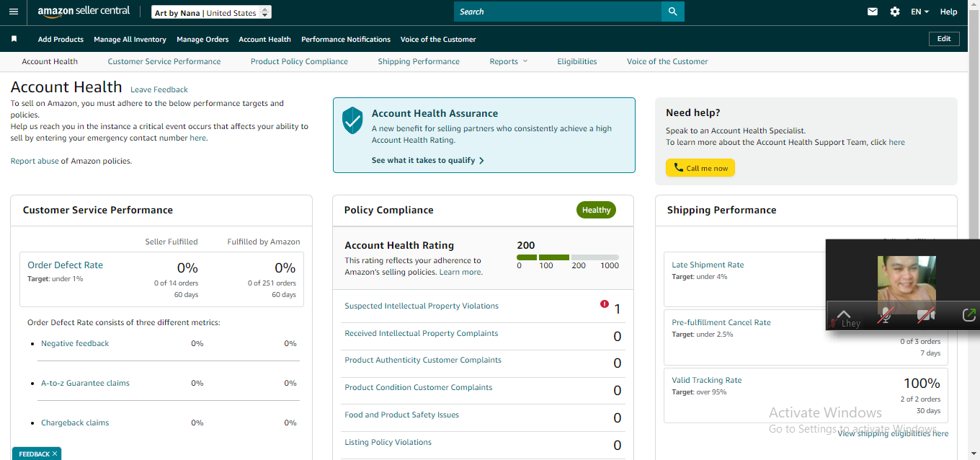The height and width of the screenshot is (460, 980).
Task: Click the Report abuse link
Action: 35,161
